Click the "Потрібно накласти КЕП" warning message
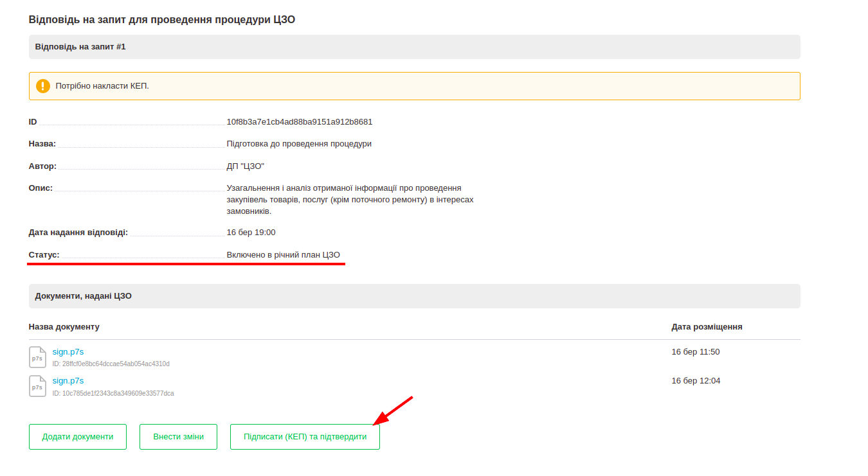The width and height of the screenshot is (868, 476). coord(102,86)
